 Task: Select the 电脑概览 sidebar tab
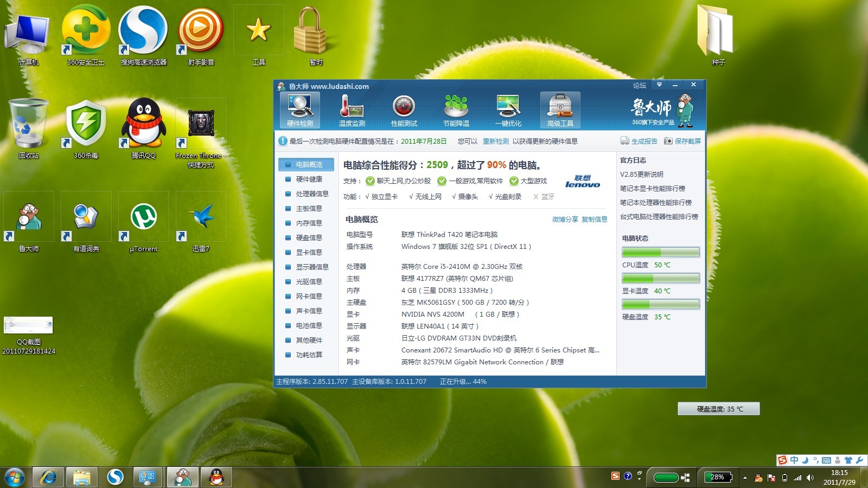306,164
